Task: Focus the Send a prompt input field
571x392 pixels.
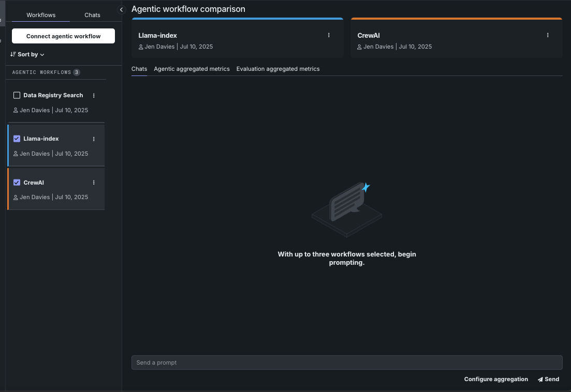Action: 347,363
